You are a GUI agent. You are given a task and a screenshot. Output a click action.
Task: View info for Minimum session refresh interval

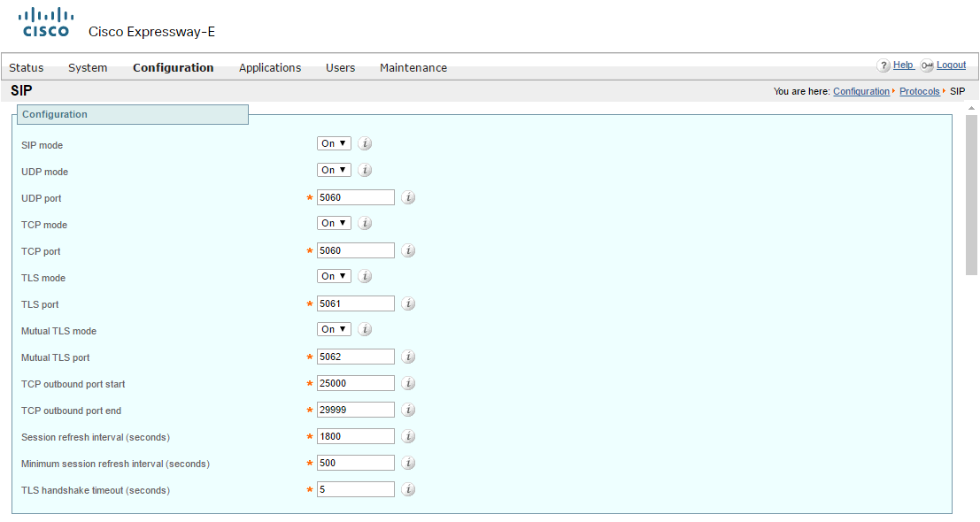coord(408,463)
